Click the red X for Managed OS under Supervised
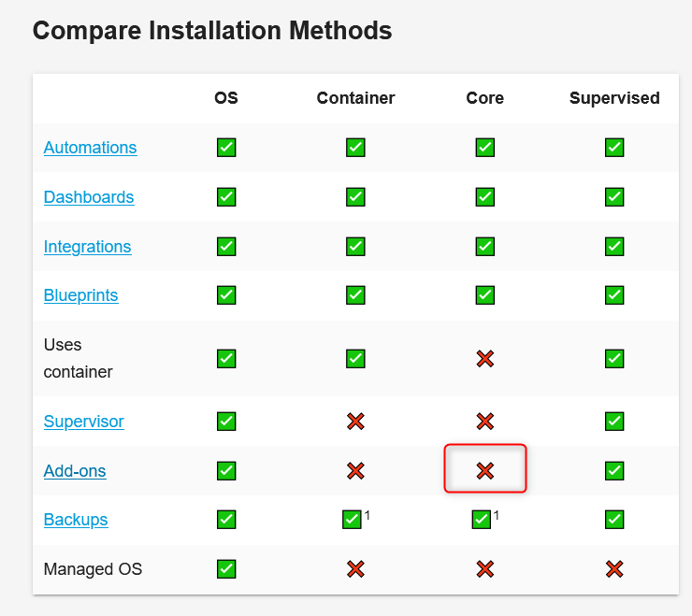 point(614,569)
